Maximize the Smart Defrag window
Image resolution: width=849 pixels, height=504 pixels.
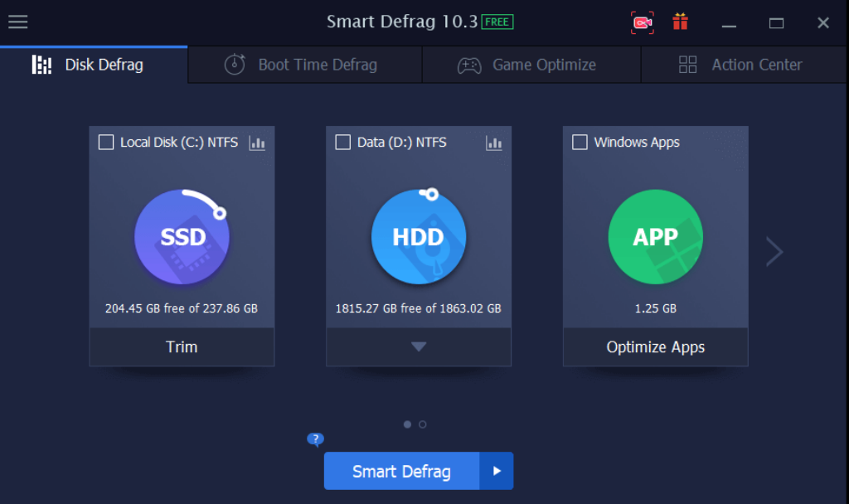[x=776, y=22]
